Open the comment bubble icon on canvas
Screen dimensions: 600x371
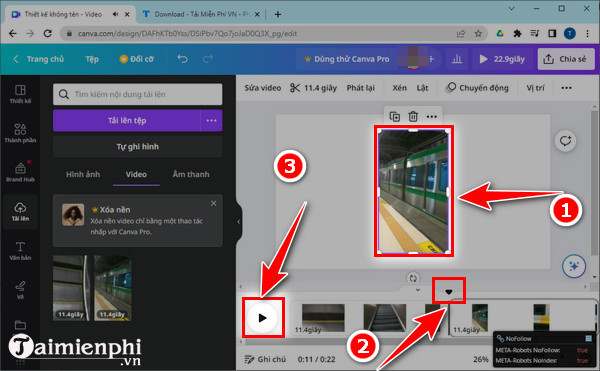[565, 141]
